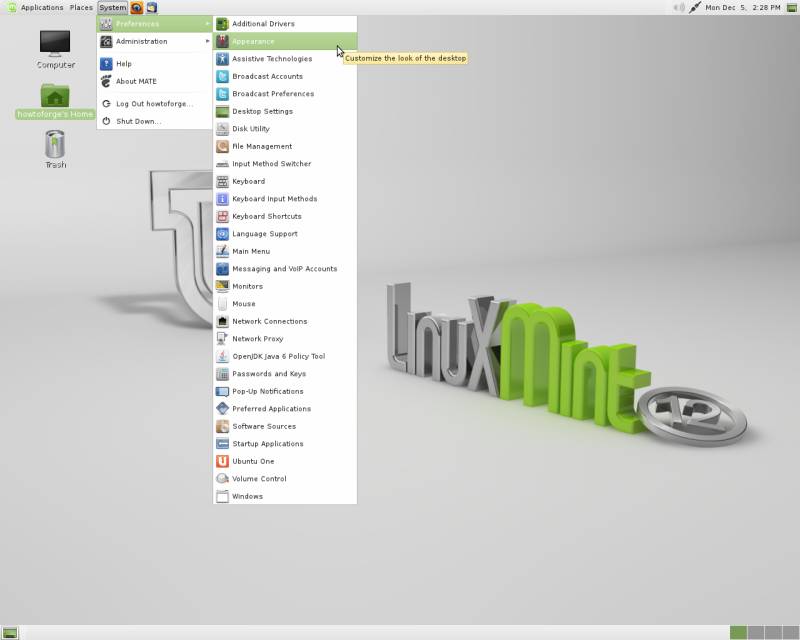Open Software Sources icon

(222, 426)
